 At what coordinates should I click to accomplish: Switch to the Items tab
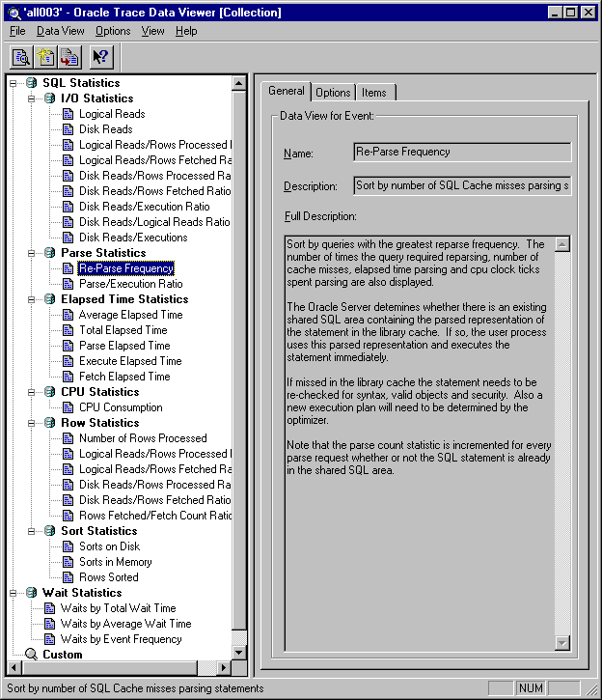click(x=374, y=93)
